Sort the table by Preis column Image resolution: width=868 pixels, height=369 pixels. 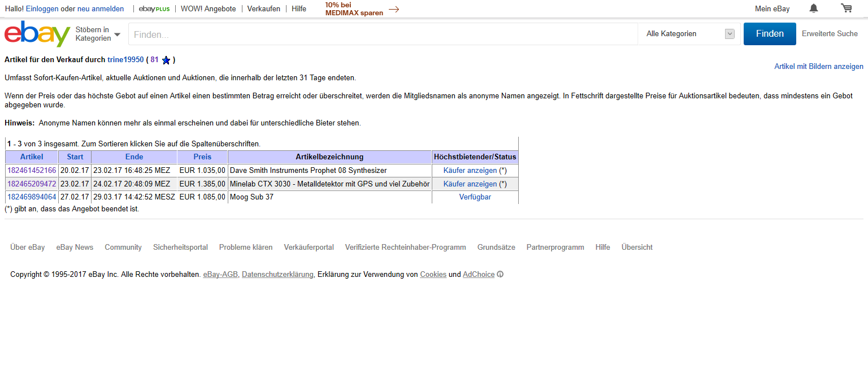[x=202, y=157]
